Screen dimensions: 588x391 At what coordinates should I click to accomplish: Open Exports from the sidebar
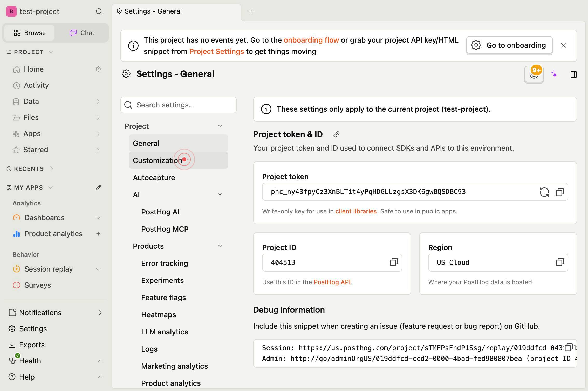[32, 345]
